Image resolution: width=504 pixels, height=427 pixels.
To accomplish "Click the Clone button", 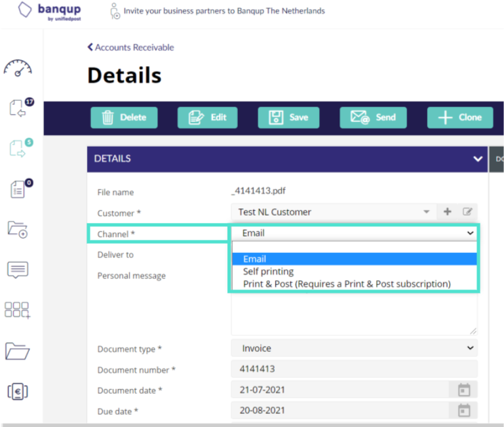I will click(x=460, y=118).
